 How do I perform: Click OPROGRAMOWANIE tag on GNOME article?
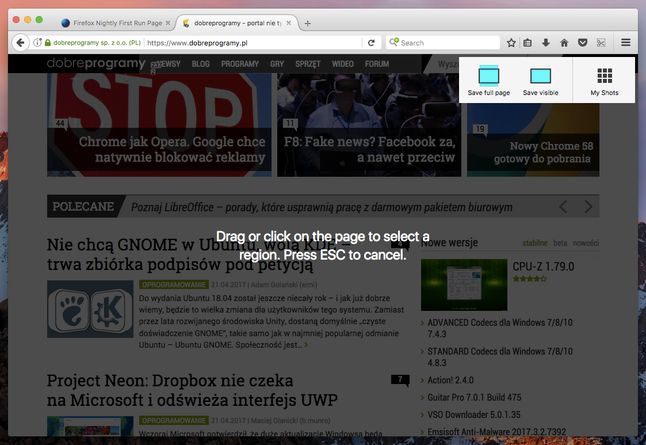tap(173, 285)
